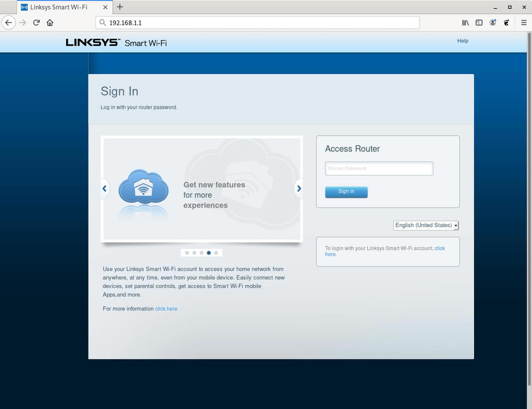Click the GNOME footprint extension icon
532x409 pixels.
(506, 23)
